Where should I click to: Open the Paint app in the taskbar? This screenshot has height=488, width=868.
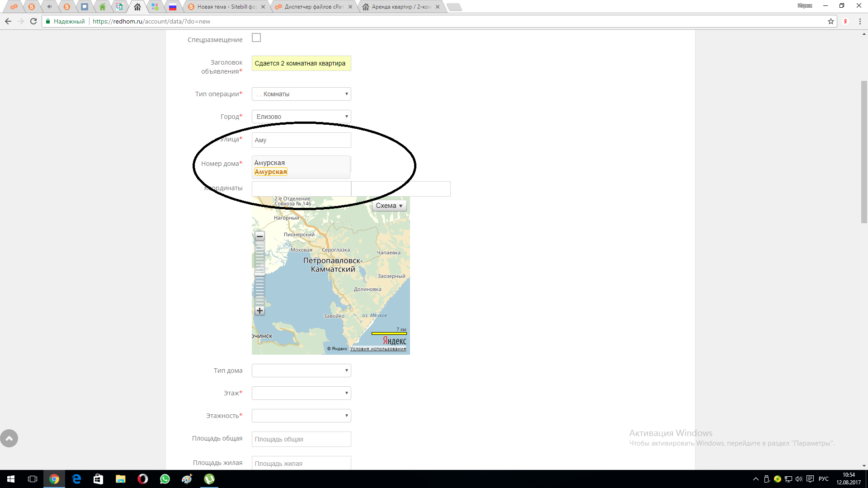(187, 479)
